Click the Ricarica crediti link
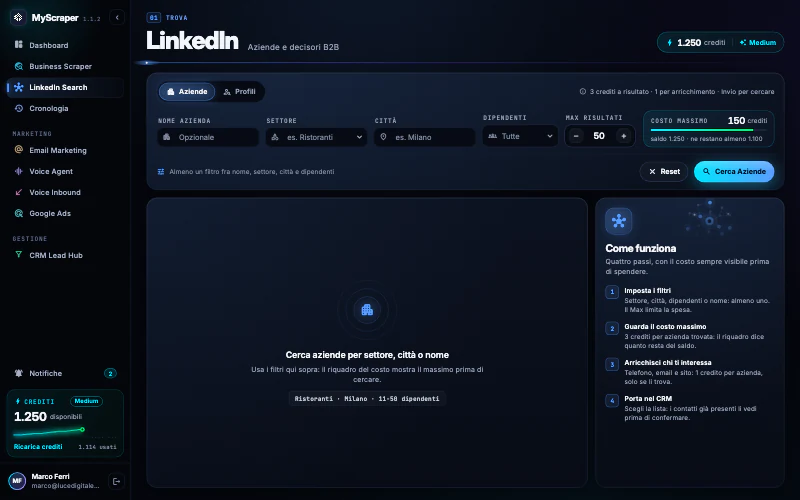Viewport: 800px width, 500px height. click(x=38, y=446)
